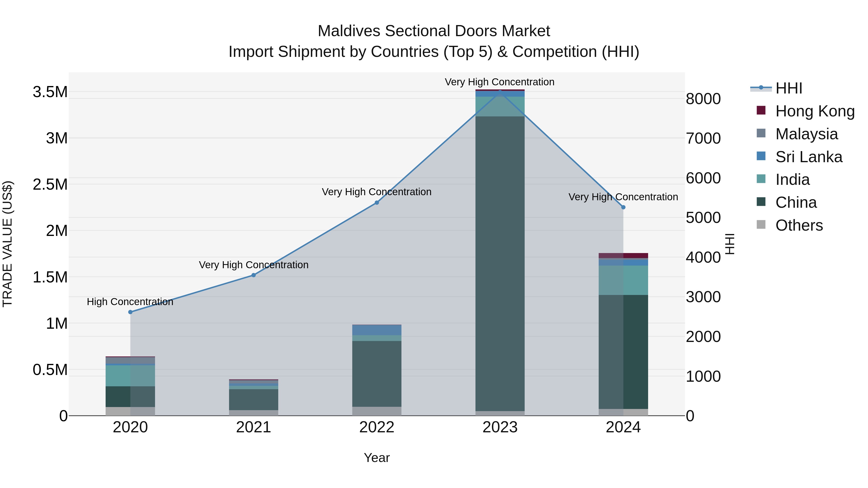Toggle the HHI legend entry
868x488 pixels.
(x=776, y=88)
